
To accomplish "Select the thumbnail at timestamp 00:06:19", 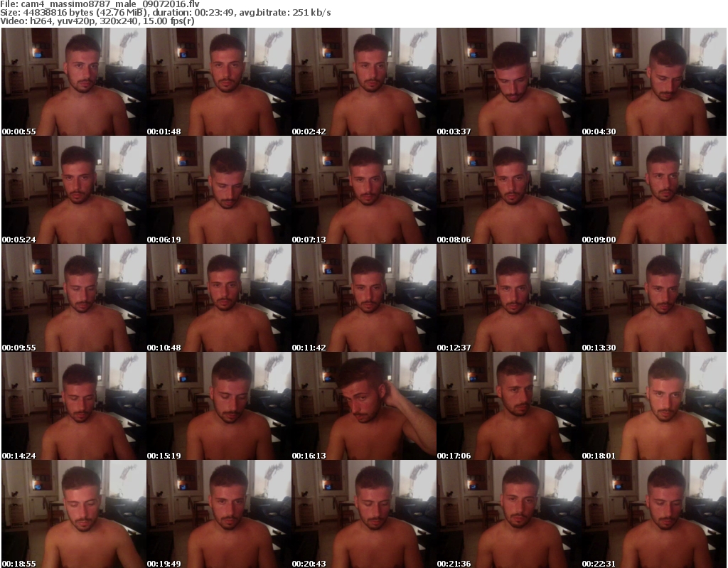I will click(219, 190).
